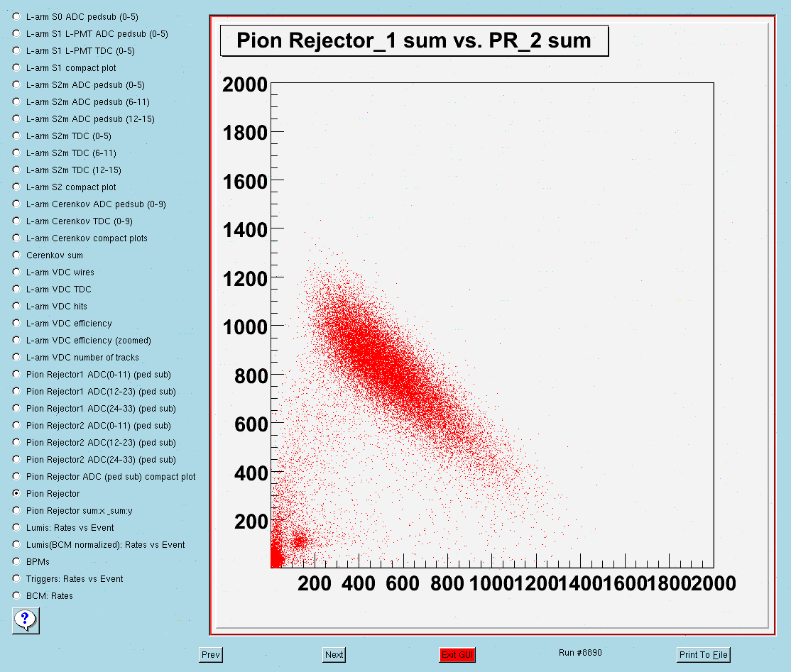The width and height of the screenshot is (791, 672).
Task: Pick L-arm Cerenkov ADC pedsub (0-9)
Action: [16, 204]
